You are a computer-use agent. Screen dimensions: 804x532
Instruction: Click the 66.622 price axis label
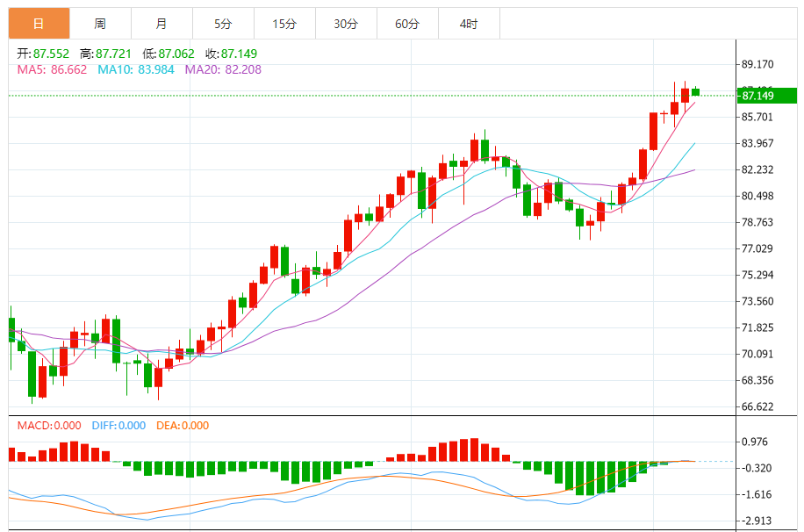click(x=757, y=406)
